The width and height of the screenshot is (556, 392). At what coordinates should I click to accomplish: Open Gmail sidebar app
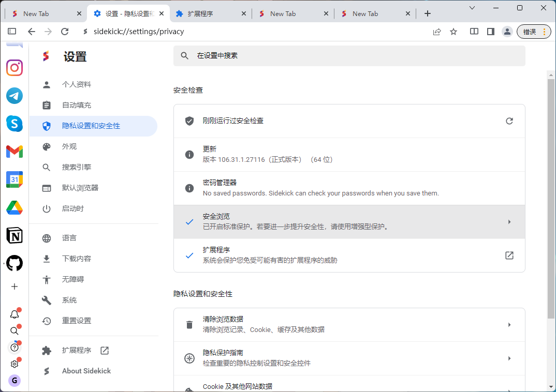pos(14,152)
